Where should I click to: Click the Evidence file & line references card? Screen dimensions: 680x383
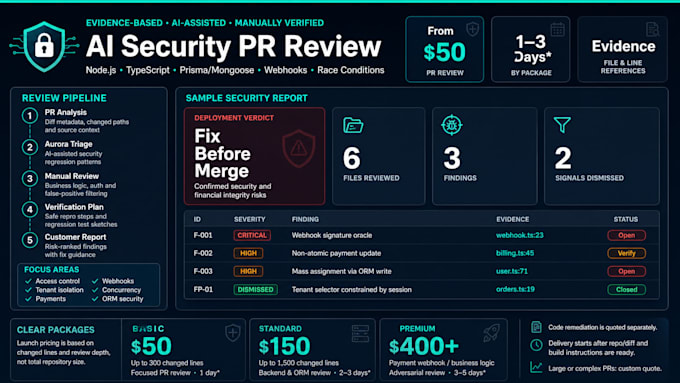(623, 49)
